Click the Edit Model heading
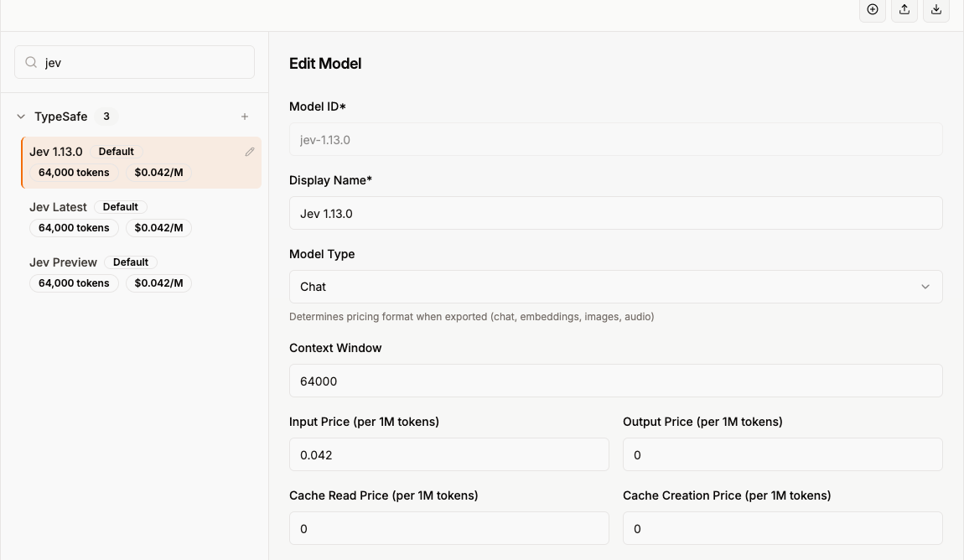This screenshot has height=560, width=964. pos(325,64)
